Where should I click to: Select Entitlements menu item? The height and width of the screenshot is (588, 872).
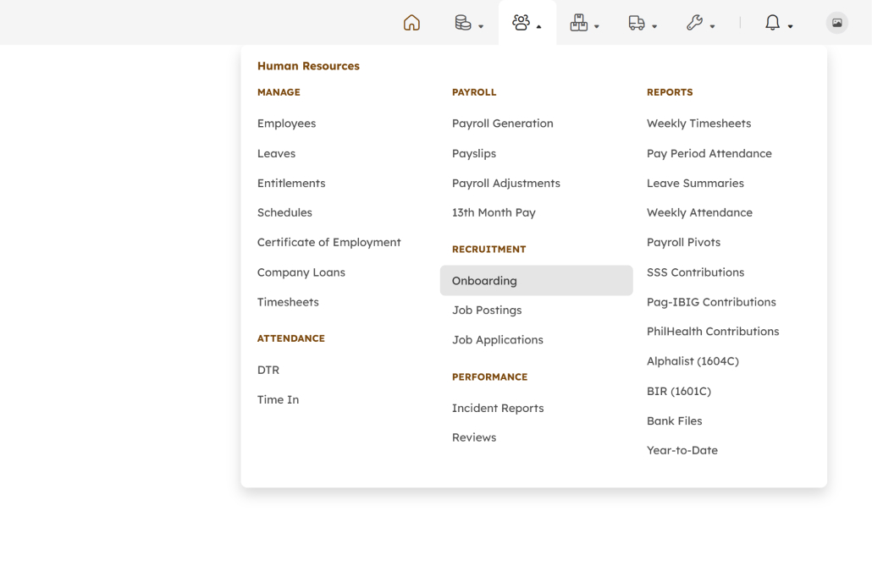pyautogui.click(x=291, y=183)
